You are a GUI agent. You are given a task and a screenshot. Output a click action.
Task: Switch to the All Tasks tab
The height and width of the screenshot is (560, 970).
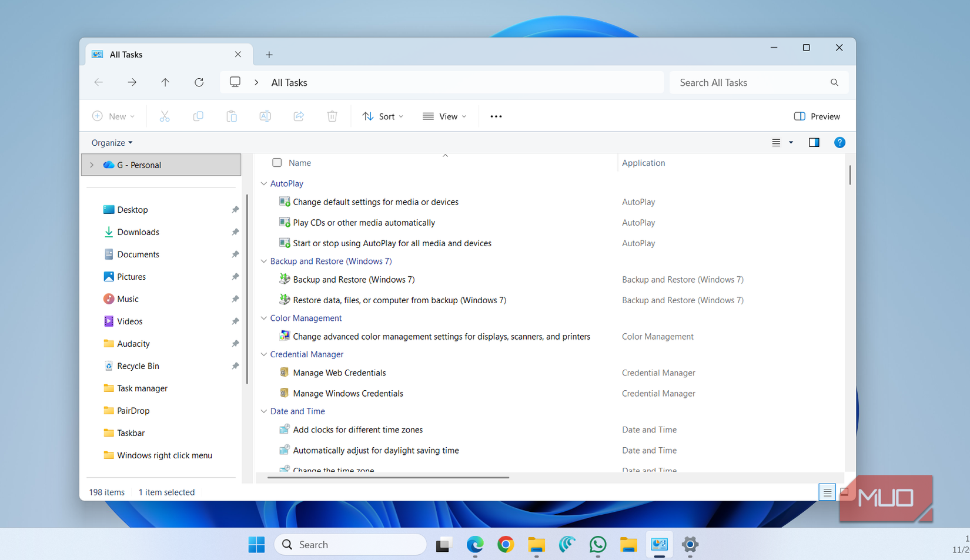(x=126, y=54)
